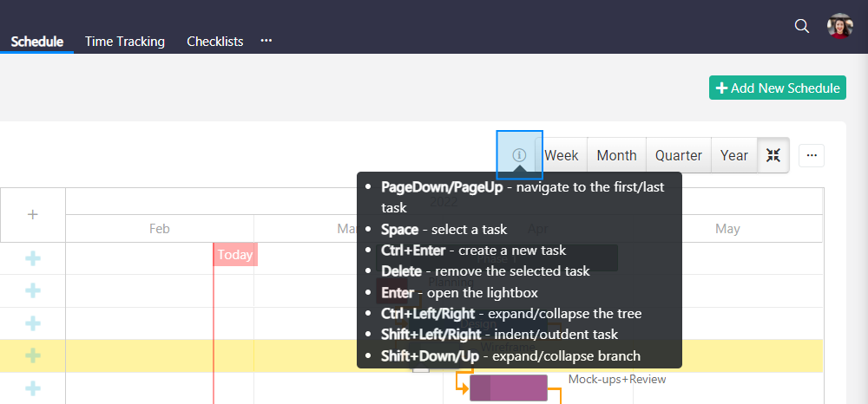
Task: Switch timeline scale to Week
Action: pos(562,155)
